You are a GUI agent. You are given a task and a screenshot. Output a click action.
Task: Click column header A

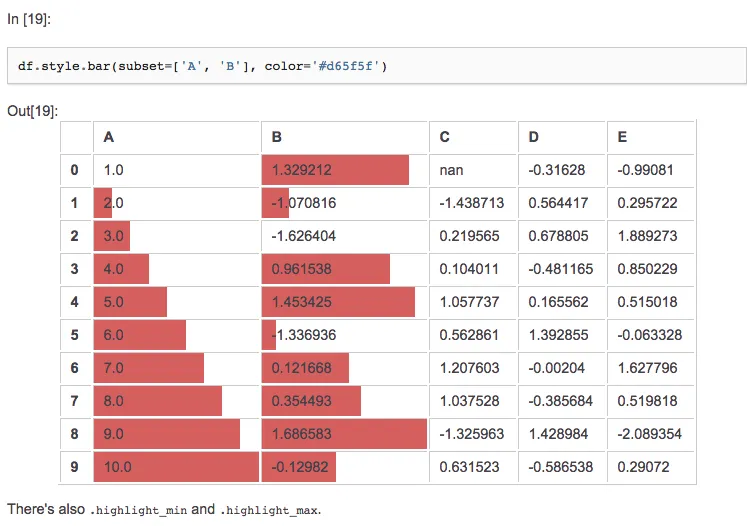[x=108, y=137]
